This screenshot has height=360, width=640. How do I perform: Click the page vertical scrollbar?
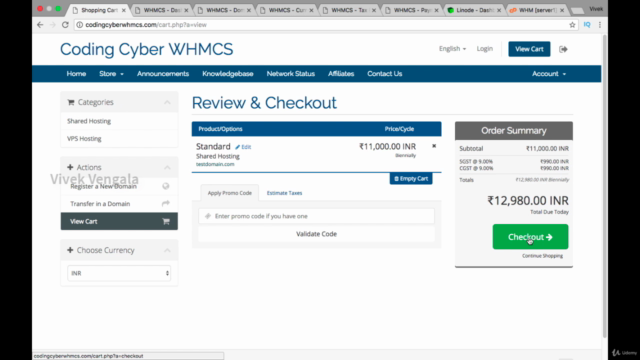pyautogui.click(x=604, y=186)
